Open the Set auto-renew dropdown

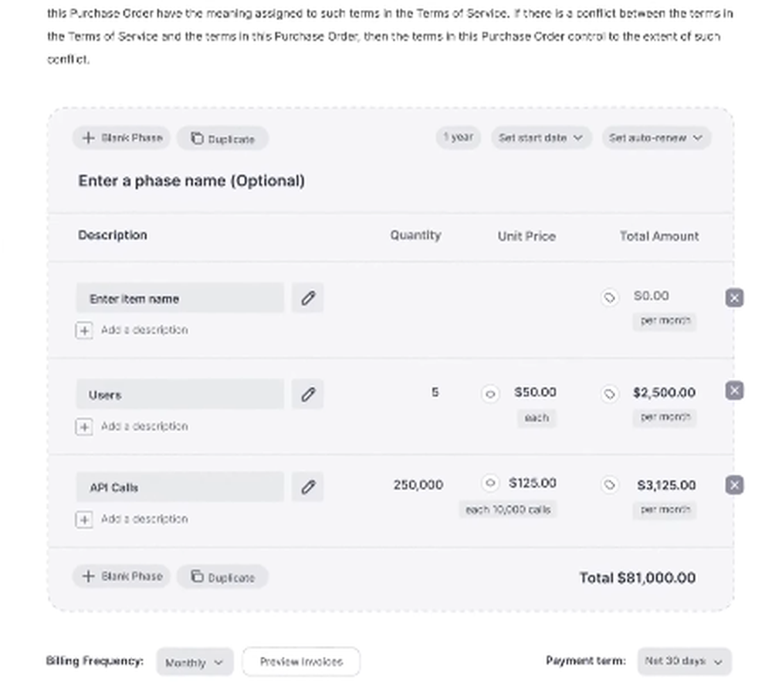pyautogui.click(x=656, y=138)
